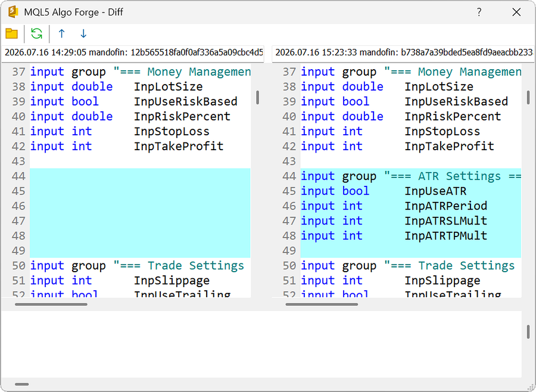
Task: Click right pane vertical scrollbar thumb
Action: point(528,98)
